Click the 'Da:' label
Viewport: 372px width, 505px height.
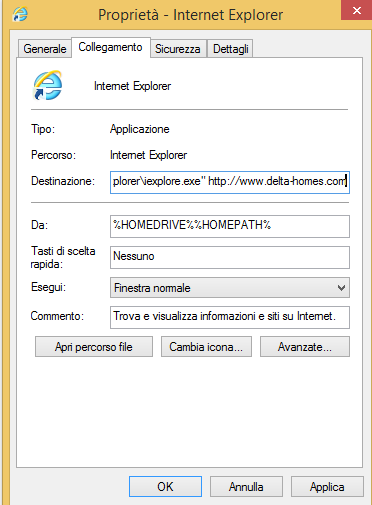pyautogui.click(x=39, y=225)
